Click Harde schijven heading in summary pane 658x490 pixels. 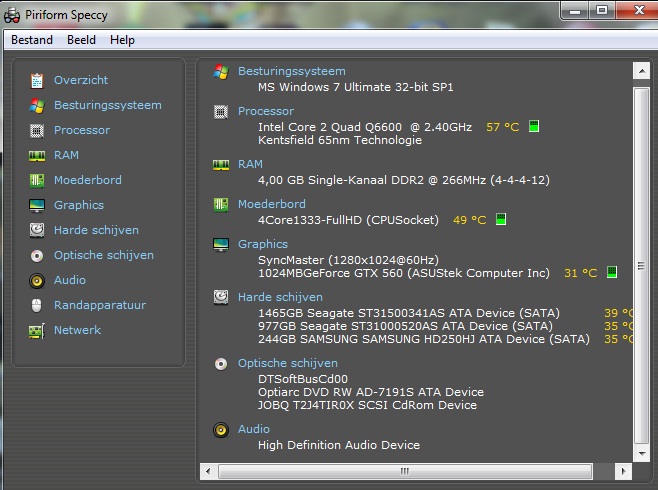(280, 297)
